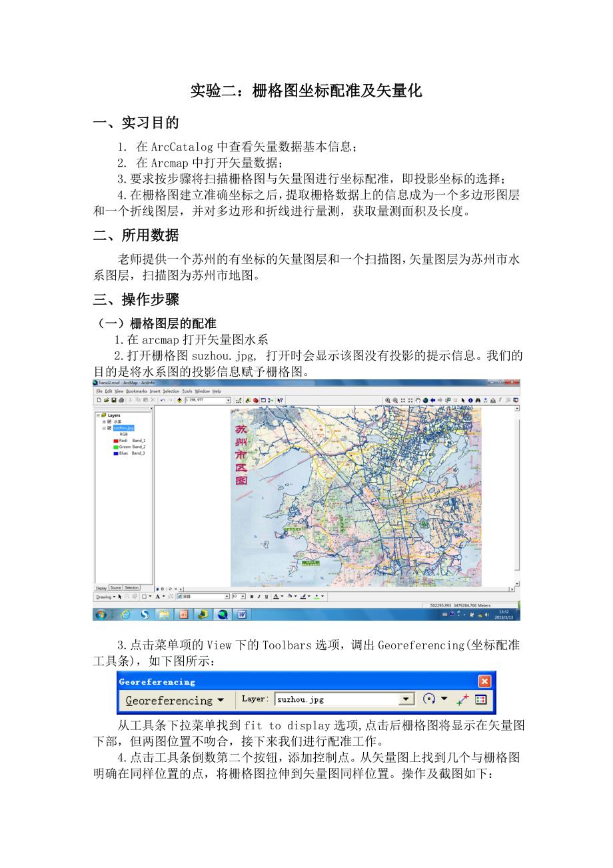Image resolution: width=613 pixels, height=868 pixels.
Task: Click the Save map icon
Action: coord(113,400)
